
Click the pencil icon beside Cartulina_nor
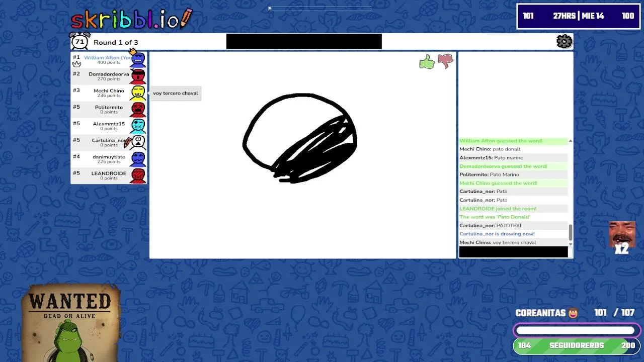pos(127,143)
